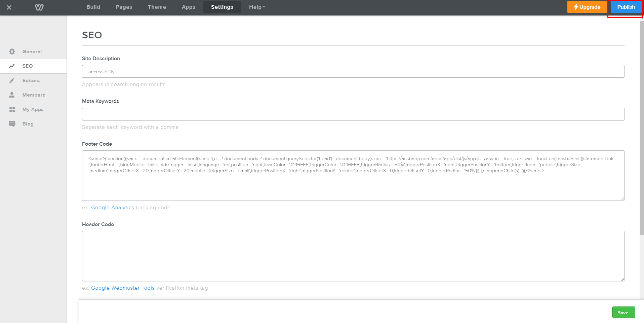Click the Editors pencil icon
This screenshot has width=644, height=323.
click(12, 80)
